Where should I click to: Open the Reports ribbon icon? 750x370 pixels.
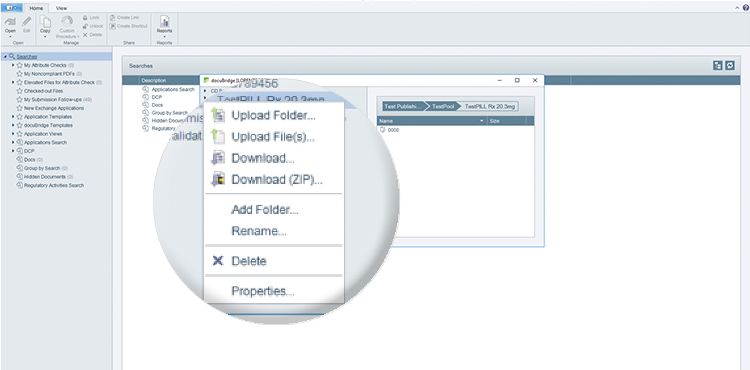click(x=164, y=22)
